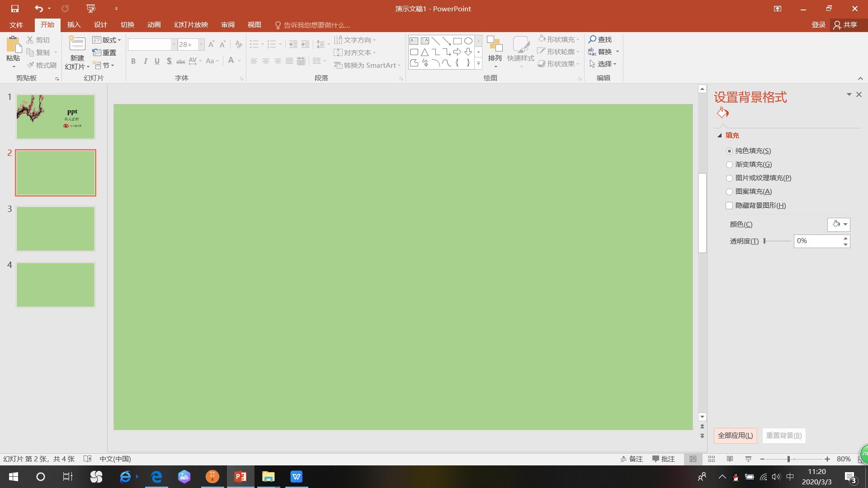Enable hide background graphics checkbox

pos(729,206)
